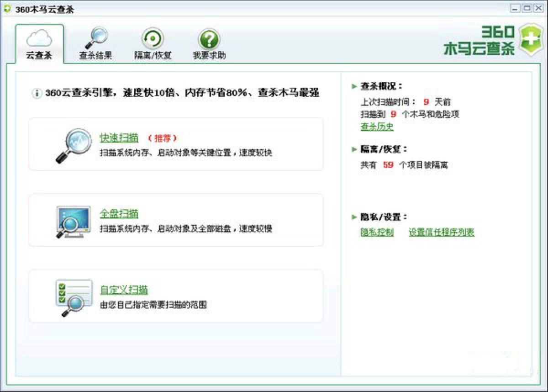Maximize the 360木马云查杀 window
548x392 pixels.
tap(527, 8)
